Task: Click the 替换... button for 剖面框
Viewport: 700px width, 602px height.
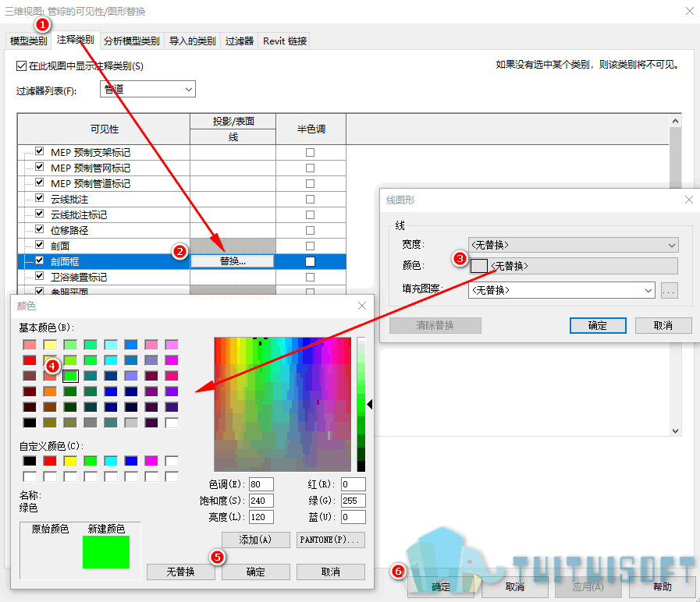Action: click(233, 261)
